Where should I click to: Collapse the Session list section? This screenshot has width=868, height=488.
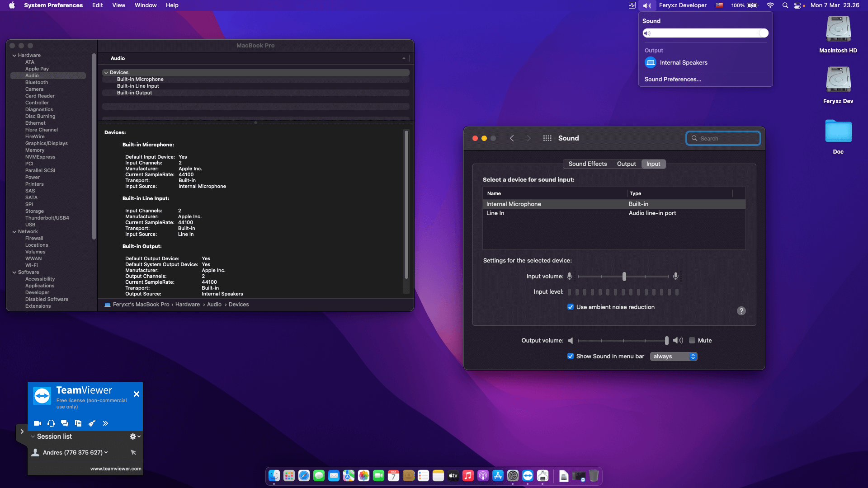[33, 436]
